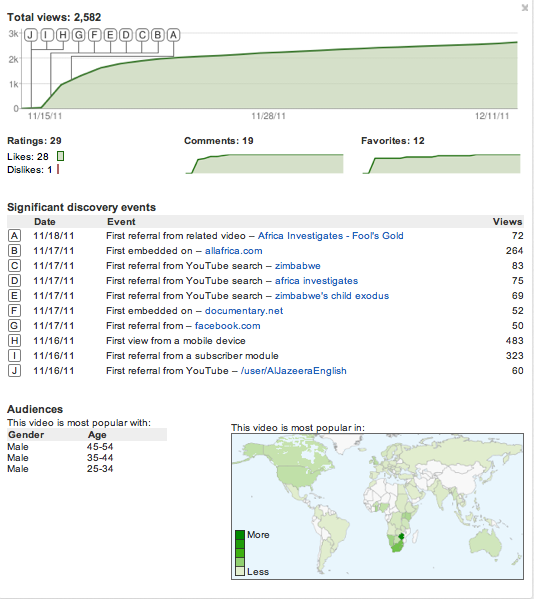Click the Gender column header
This screenshot has width=534, height=599.
pyautogui.click(x=26, y=435)
